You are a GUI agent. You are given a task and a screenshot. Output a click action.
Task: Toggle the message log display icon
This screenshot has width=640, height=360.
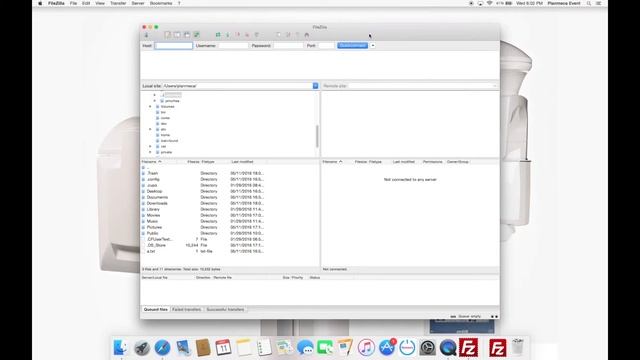coord(168,35)
